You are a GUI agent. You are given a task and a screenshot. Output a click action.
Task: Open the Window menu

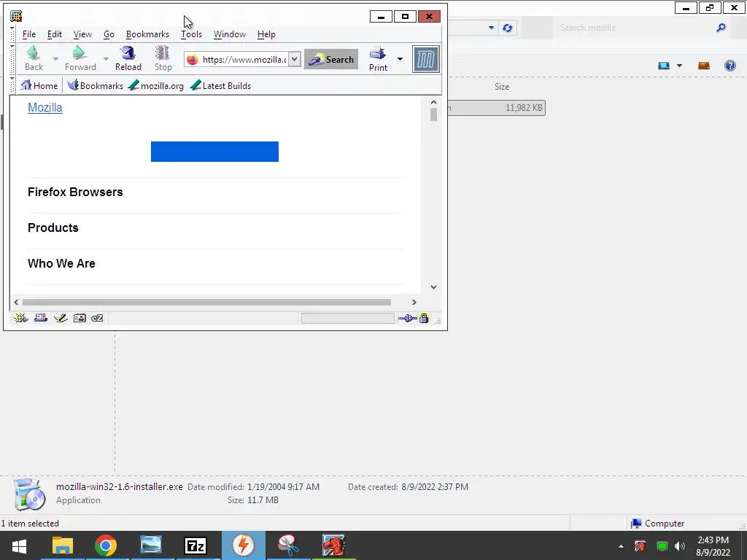pyautogui.click(x=229, y=34)
